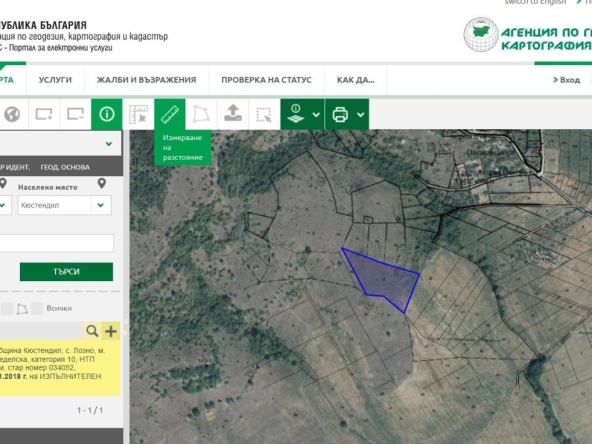
Task: Open the УСЛУГИ menu tab
Action: [55, 80]
